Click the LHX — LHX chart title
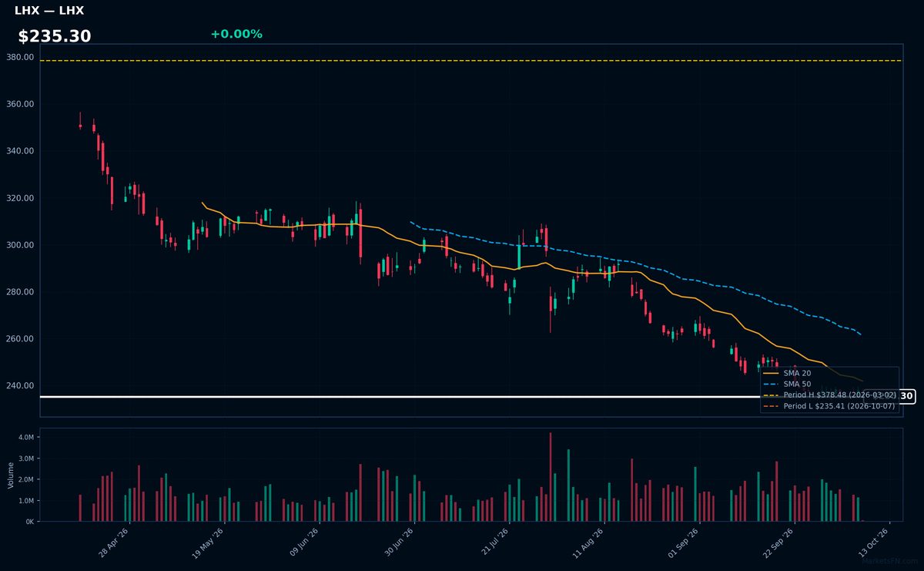The width and height of the screenshot is (924, 571). 49,11
